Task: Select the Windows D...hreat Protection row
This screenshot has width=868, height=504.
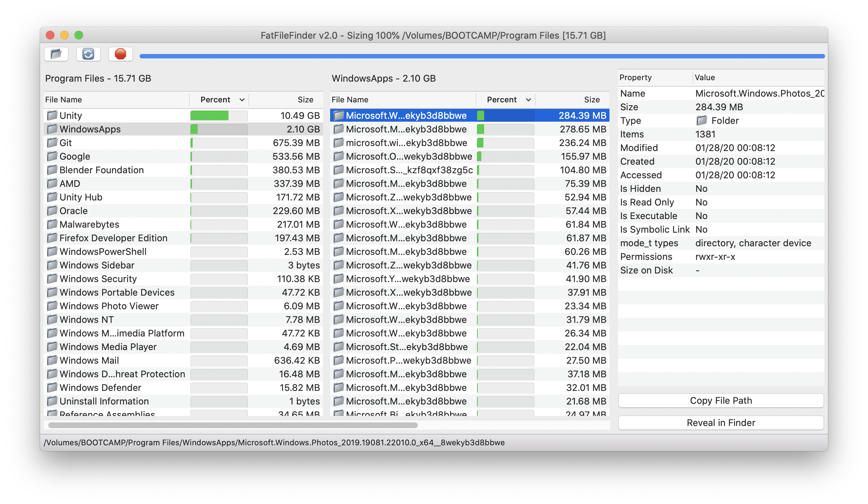Action: (x=183, y=374)
